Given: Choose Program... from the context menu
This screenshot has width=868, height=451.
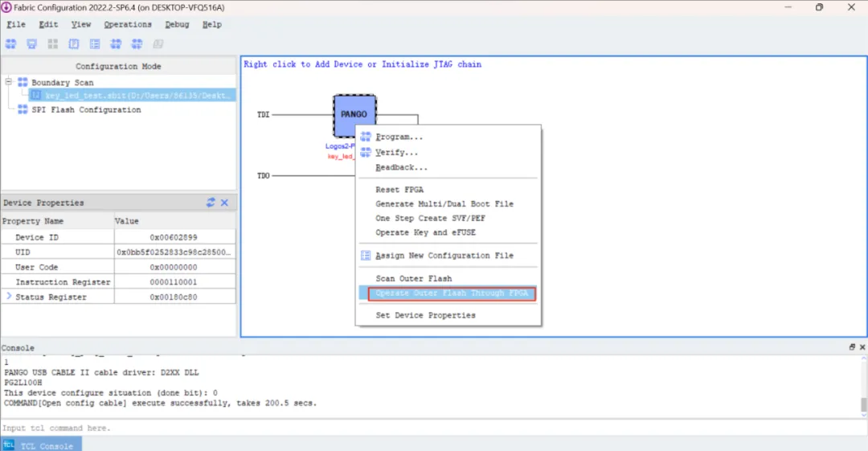Looking at the screenshot, I should pyautogui.click(x=399, y=137).
